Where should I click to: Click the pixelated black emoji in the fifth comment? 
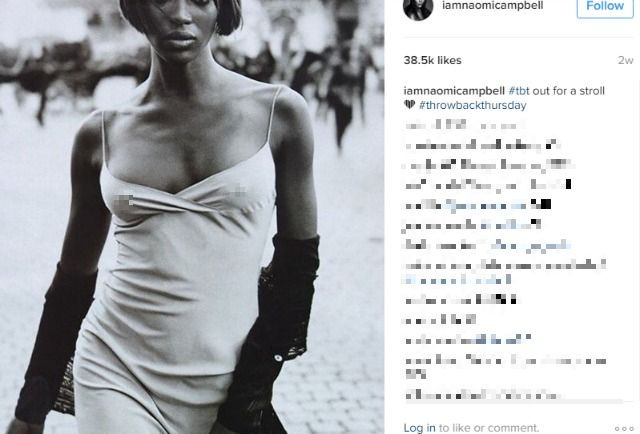(x=541, y=204)
